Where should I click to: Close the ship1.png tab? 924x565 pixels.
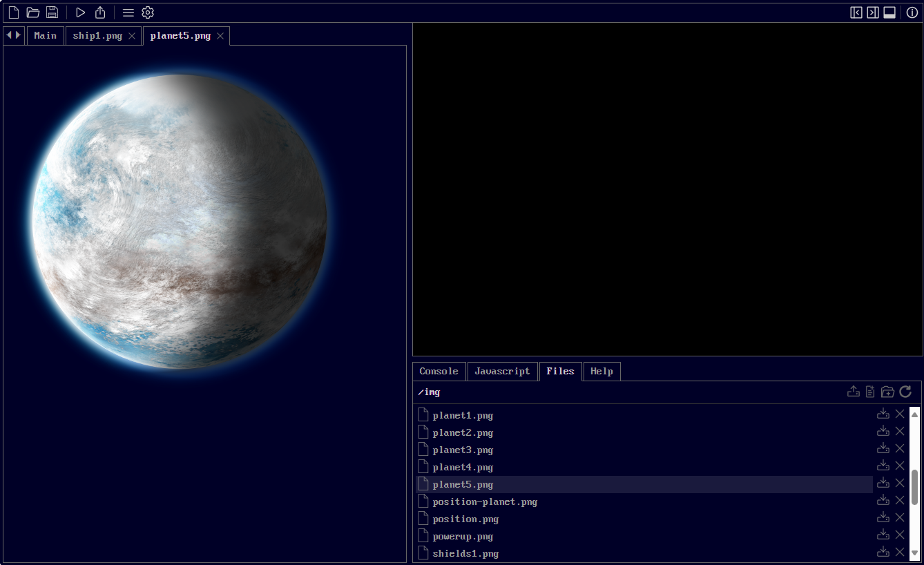point(132,36)
